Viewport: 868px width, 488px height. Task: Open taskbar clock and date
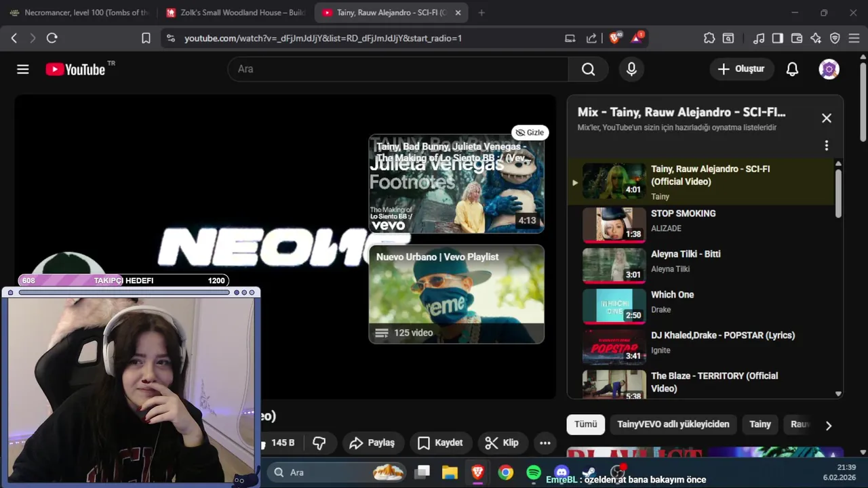coord(840,472)
